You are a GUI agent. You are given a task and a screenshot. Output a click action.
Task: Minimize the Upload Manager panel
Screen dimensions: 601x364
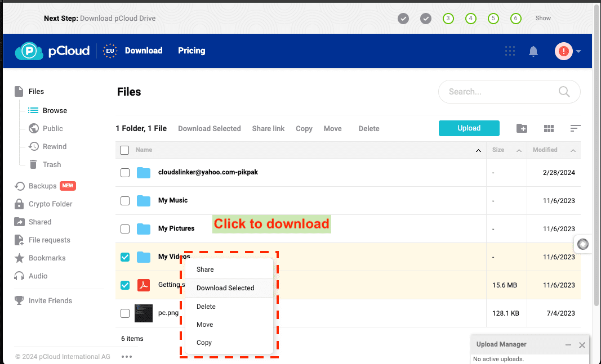click(x=568, y=345)
